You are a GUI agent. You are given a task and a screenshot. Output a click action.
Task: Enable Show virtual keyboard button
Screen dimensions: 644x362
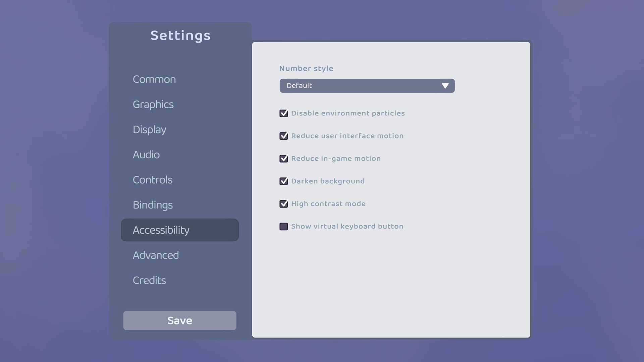click(283, 227)
